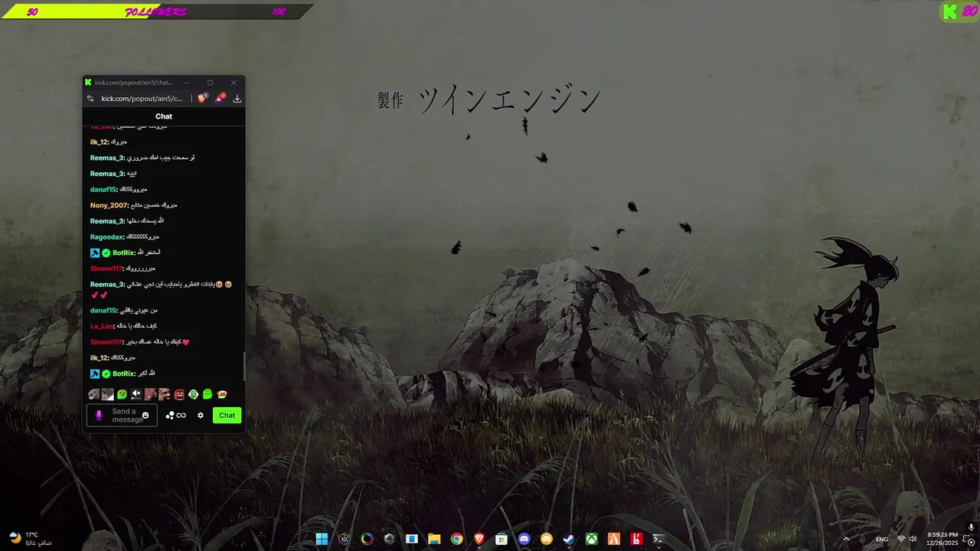Click the purple microphone icon in message box
The image size is (980, 551).
pyautogui.click(x=99, y=416)
